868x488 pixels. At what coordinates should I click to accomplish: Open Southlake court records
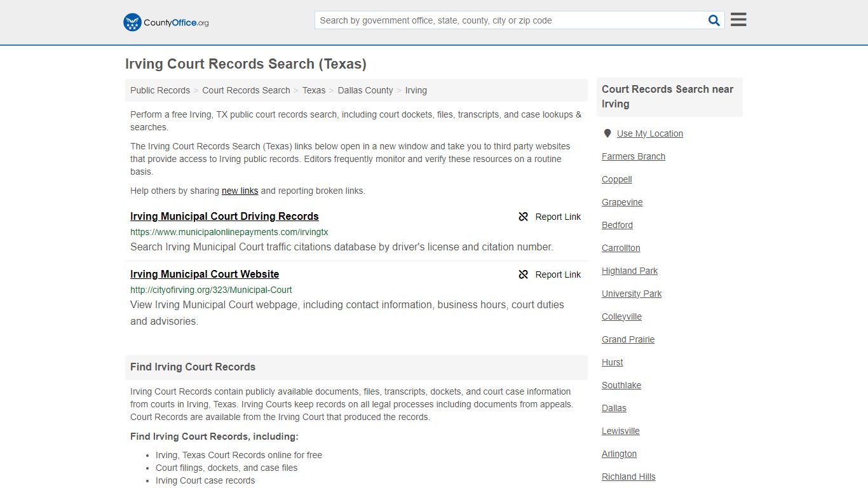click(621, 385)
